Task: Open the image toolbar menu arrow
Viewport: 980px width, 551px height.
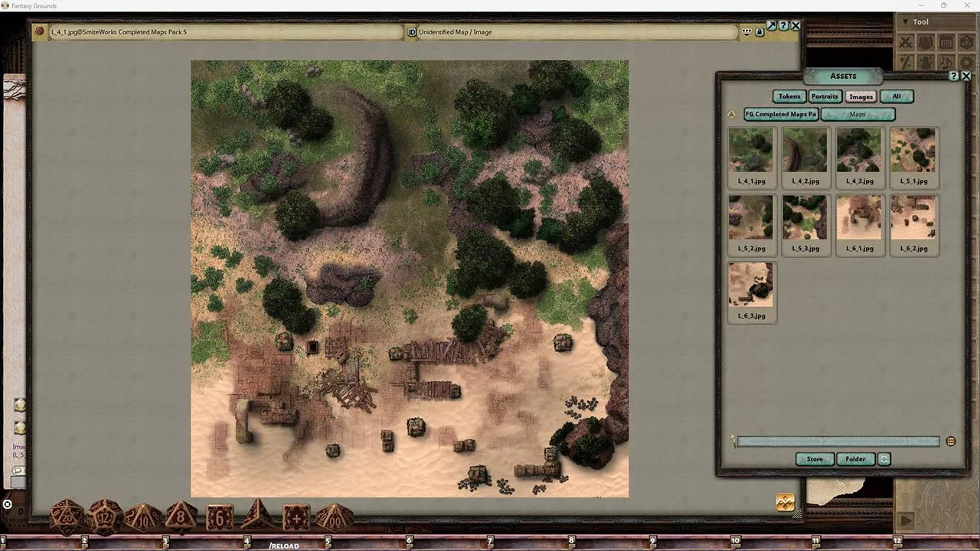Action: (746, 32)
